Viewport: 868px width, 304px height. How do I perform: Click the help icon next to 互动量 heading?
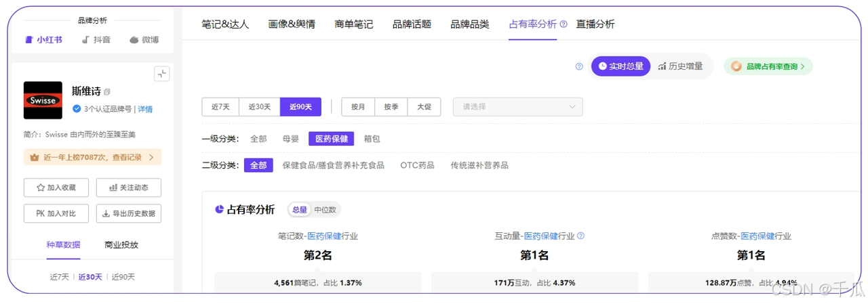coord(580,236)
